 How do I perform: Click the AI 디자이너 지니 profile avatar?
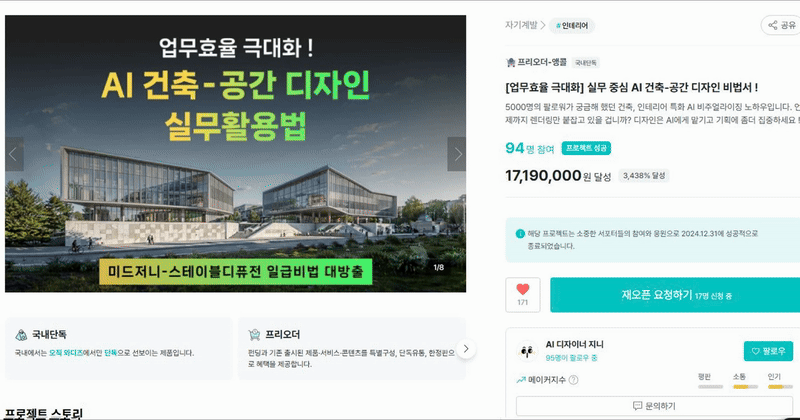(x=527, y=351)
